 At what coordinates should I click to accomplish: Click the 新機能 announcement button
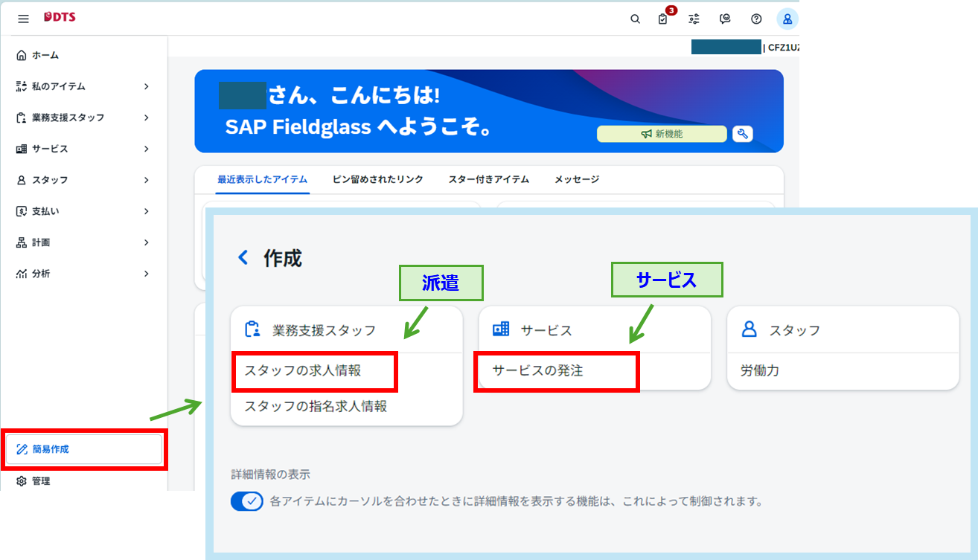click(661, 134)
